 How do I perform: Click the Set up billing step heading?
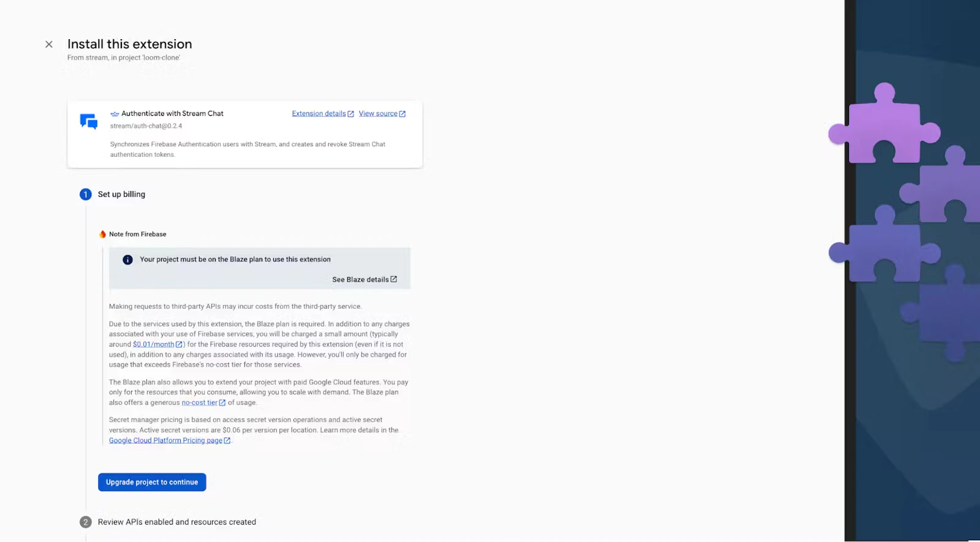point(121,194)
